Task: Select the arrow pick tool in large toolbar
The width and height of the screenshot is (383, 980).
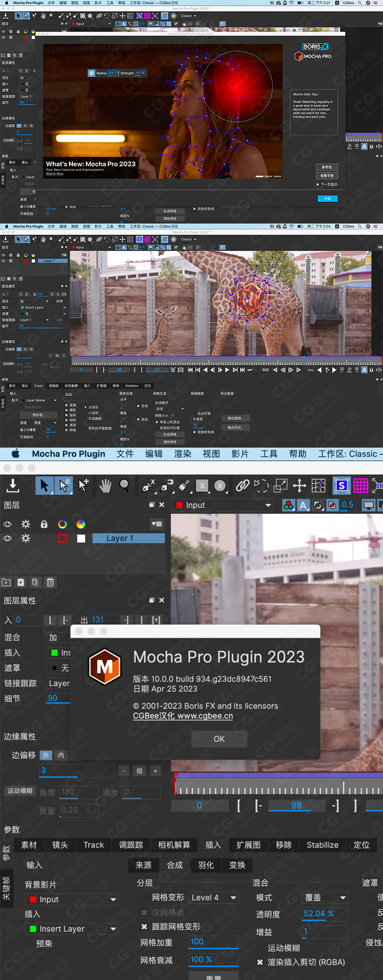Action: (x=44, y=485)
